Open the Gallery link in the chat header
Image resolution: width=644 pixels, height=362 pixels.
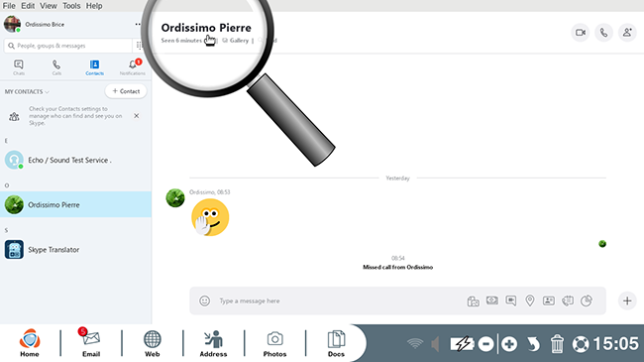pos(236,41)
